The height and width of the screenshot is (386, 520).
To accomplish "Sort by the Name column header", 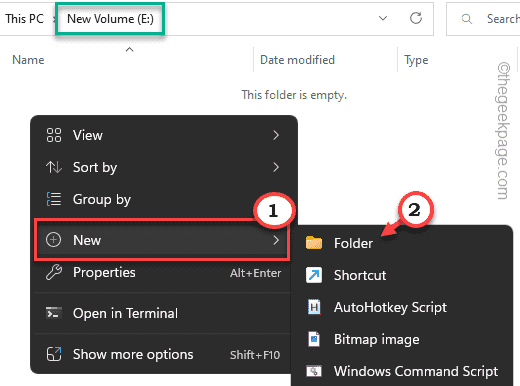I will [28, 60].
